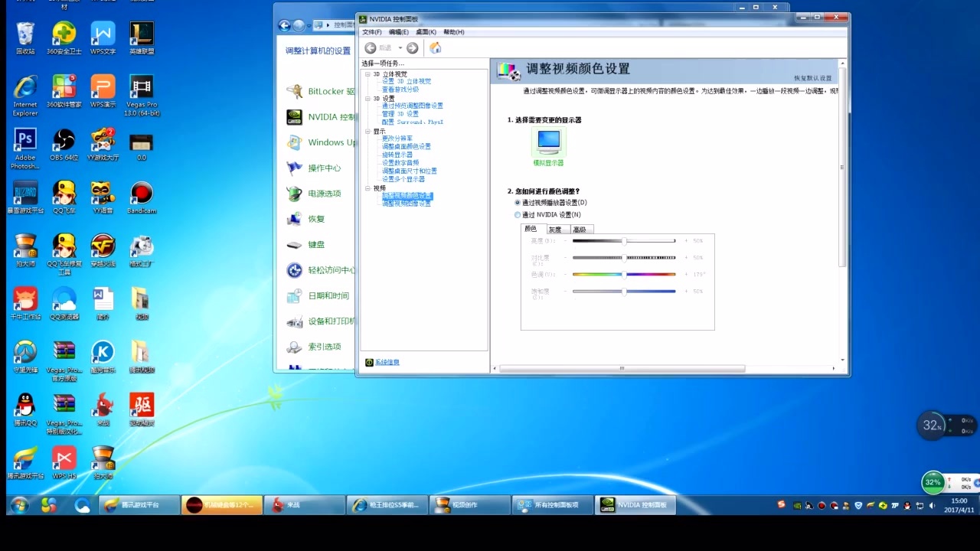Open 系统信息 link at bottom left
Image resolution: width=980 pixels, height=551 pixels.
pyautogui.click(x=387, y=363)
